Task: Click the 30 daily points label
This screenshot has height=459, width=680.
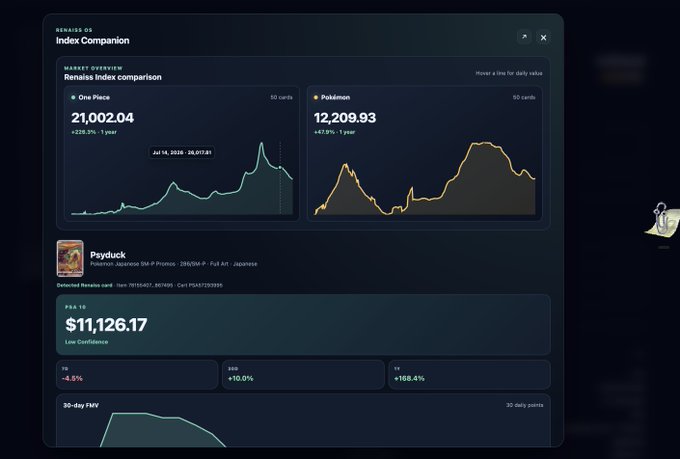Action: tap(524, 405)
